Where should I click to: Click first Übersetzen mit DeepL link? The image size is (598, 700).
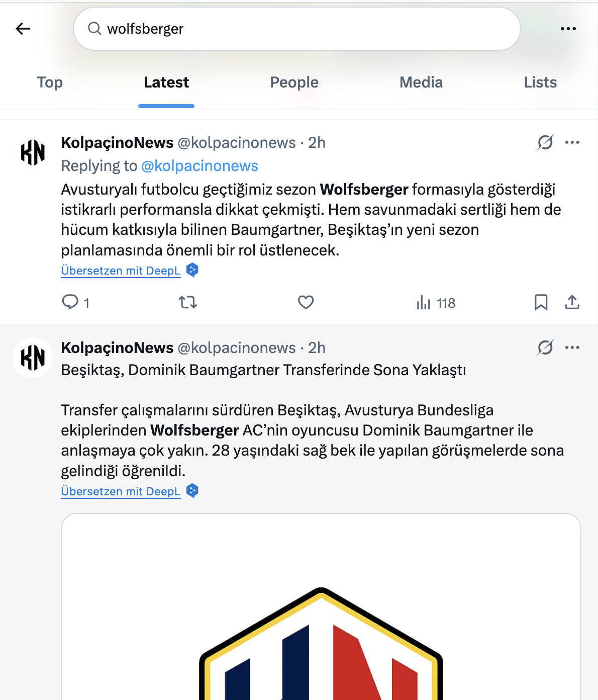coord(121,271)
